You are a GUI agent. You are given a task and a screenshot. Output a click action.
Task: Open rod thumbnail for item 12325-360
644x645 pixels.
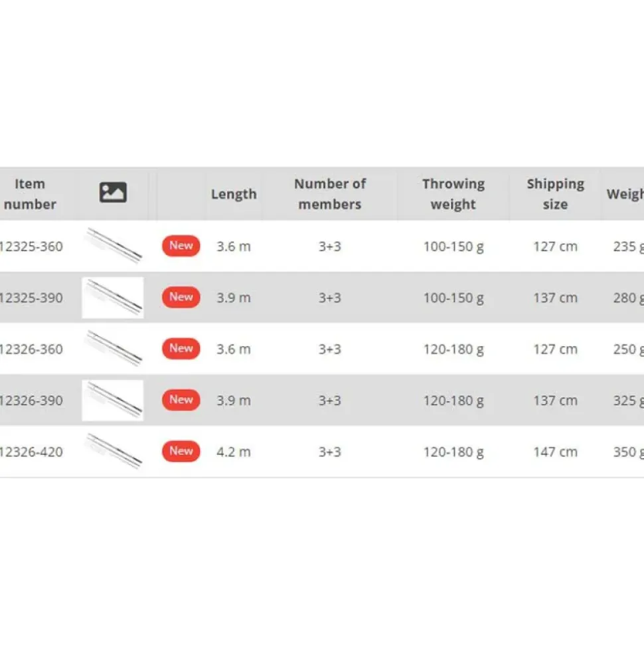click(113, 246)
